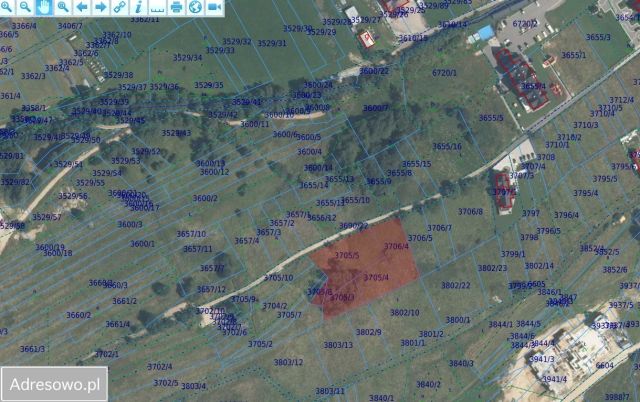Screen dimensions: 640x402
Task: Activate the pan hand tool
Action: click(44, 7)
